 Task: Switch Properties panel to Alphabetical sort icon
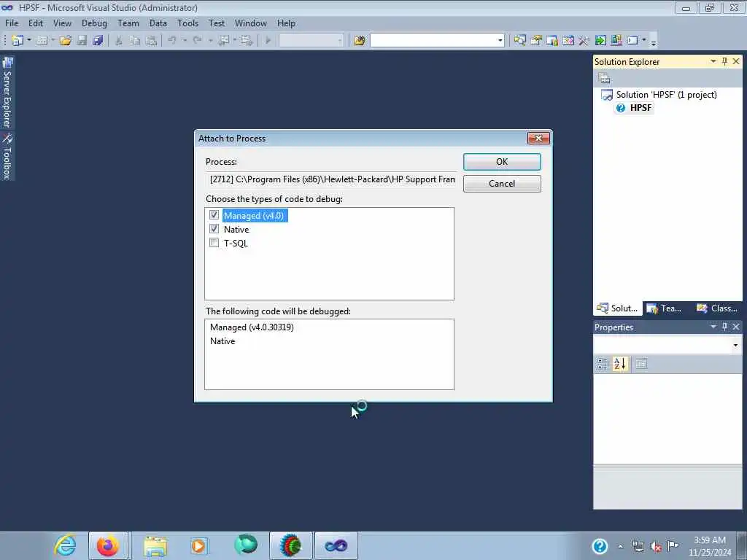point(620,365)
